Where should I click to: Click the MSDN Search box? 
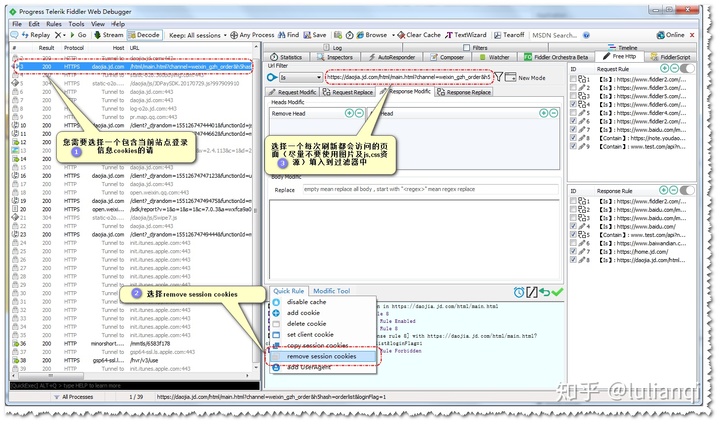coord(554,35)
